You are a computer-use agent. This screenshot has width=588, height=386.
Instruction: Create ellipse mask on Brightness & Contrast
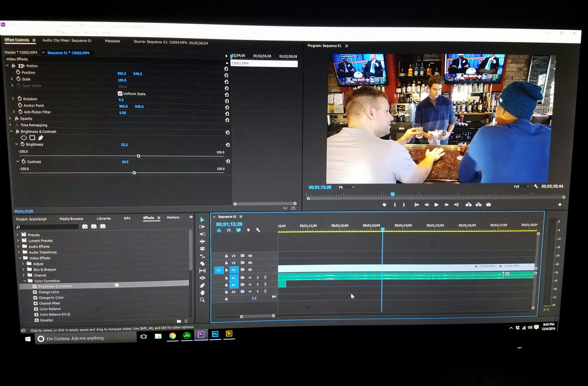coord(24,138)
